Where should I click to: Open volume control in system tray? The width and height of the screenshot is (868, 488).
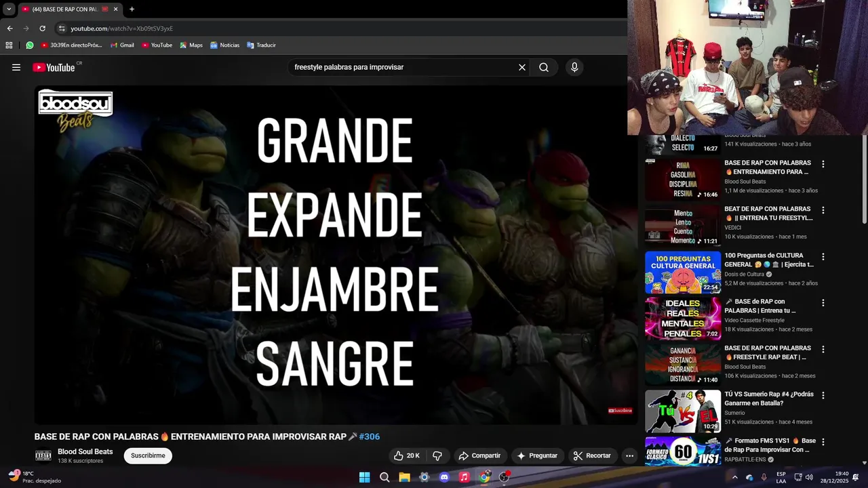coord(809,477)
